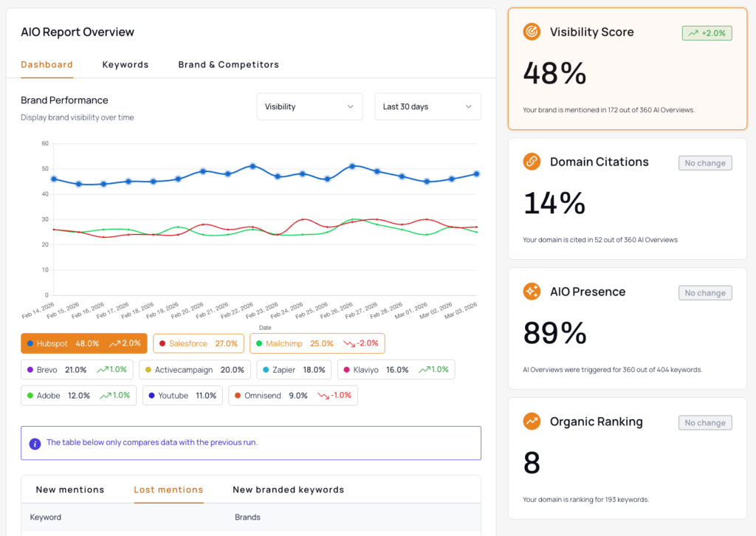Screen dimensions: 756x536
Task: Click the info icon in the notice banner
Action: [x=35, y=443]
